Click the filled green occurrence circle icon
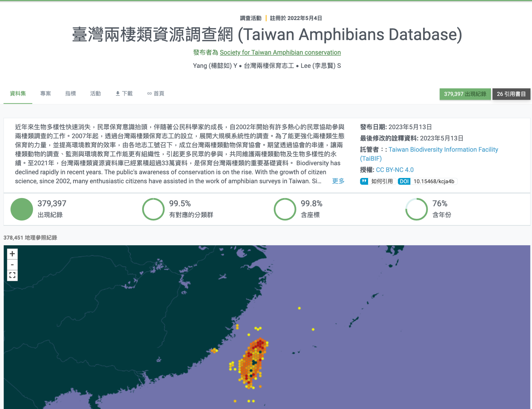532x409 pixels. click(x=22, y=209)
